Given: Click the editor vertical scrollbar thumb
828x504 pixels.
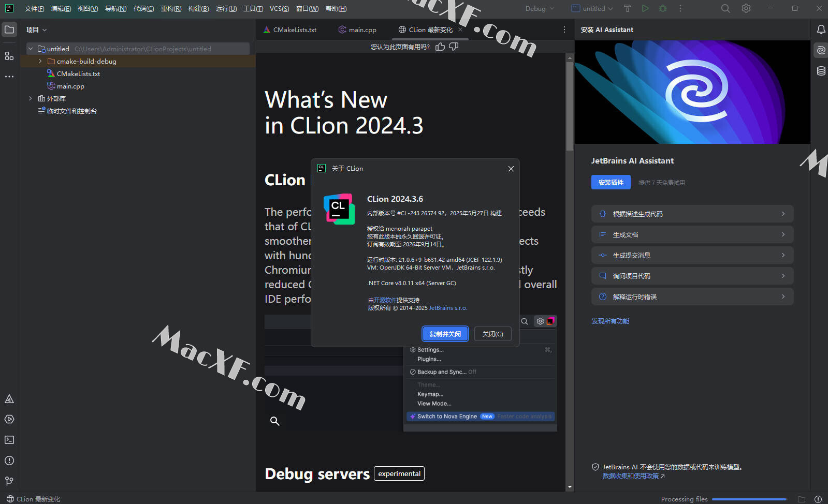Looking at the screenshot, I should tap(570, 106).
